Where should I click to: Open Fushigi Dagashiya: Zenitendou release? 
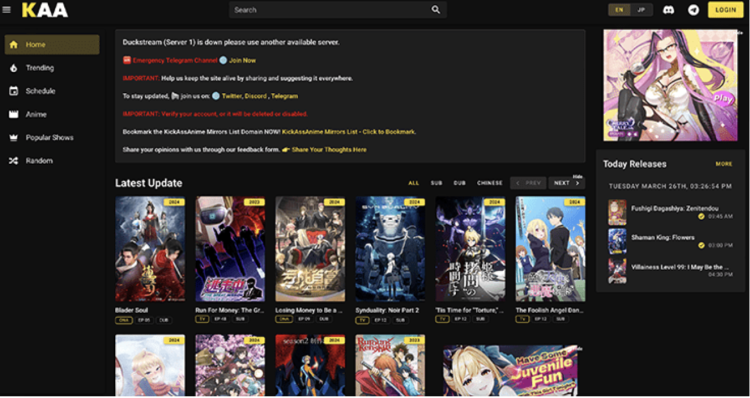[x=674, y=209]
